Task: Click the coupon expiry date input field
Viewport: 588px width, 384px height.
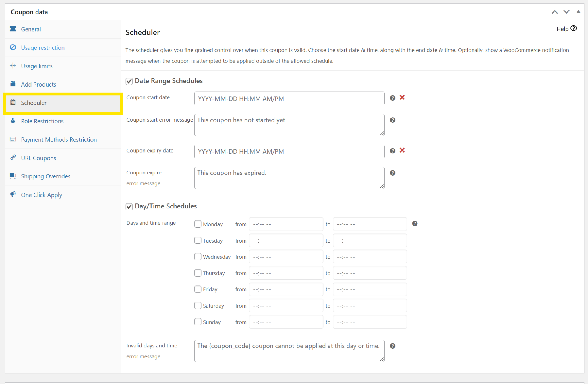Action: pyautogui.click(x=289, y=151)
